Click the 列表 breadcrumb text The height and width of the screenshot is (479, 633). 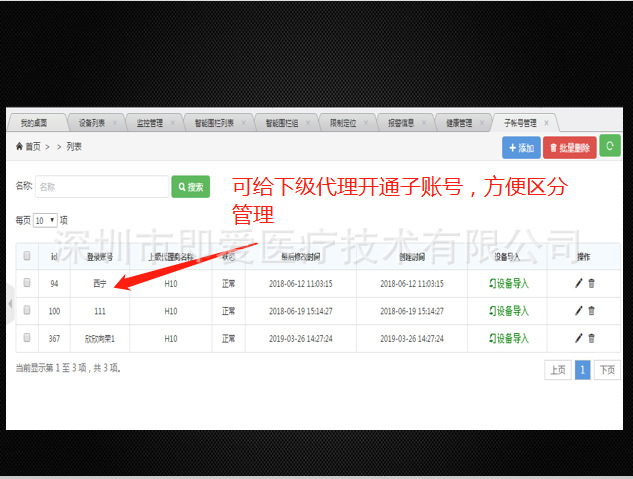coord(74,146)
